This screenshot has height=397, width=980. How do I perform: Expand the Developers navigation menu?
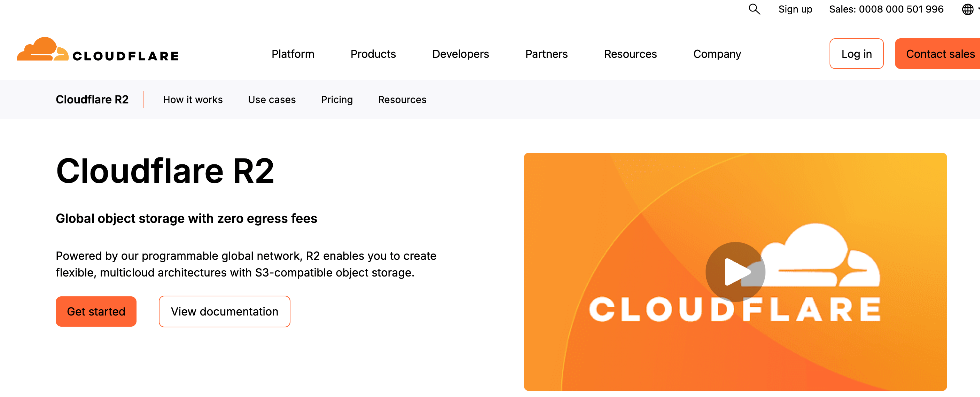(460, 54)
